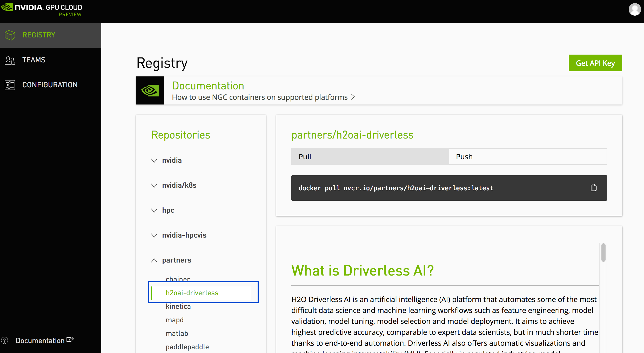
Task: Click the Teams people icon
Action: click(x=10, y=60)
